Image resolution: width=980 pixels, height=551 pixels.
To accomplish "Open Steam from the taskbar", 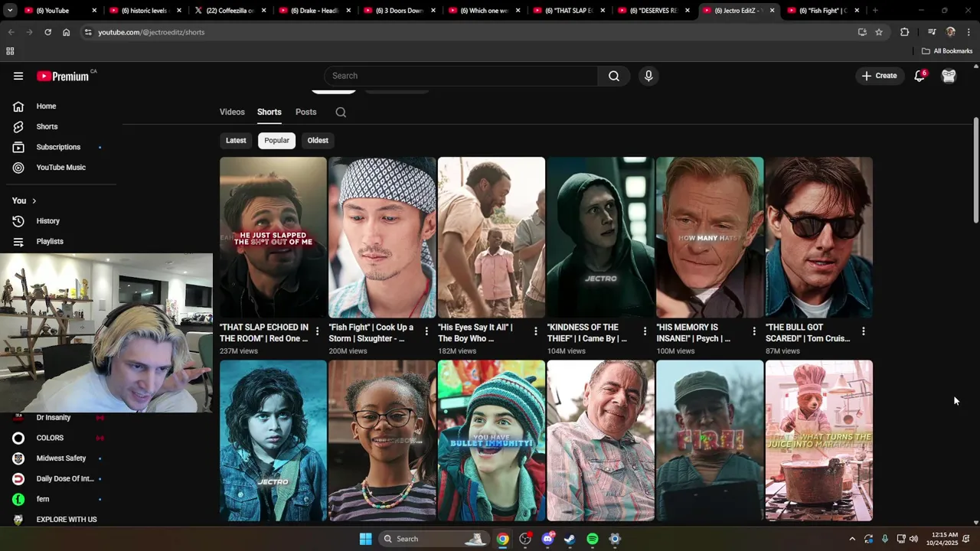I will pos(570,539).
